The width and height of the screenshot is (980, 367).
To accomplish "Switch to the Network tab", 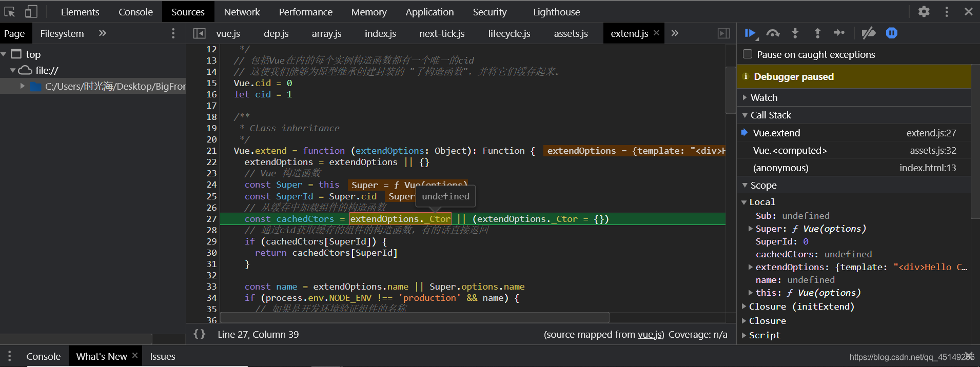I will pos(242,12).
